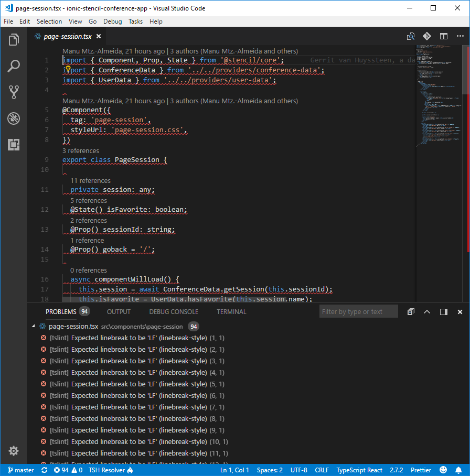Image resolution: width=470 pixels, height=476 pixels.
Task: Collapse All entries in the Problems panel
Action: 411,311
